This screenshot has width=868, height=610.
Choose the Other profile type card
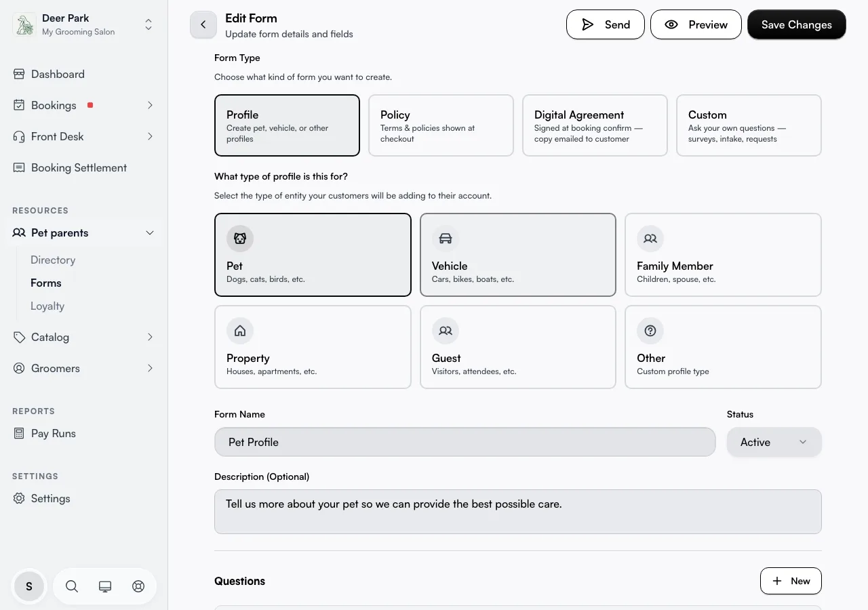click(x=723, y=347)
